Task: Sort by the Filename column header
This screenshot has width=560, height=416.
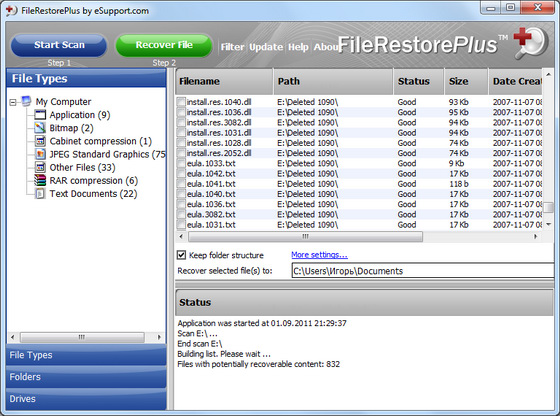Action: 224,81
